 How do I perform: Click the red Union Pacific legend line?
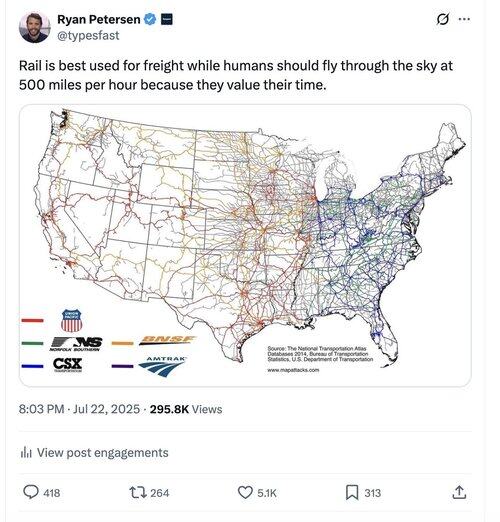pos(32,320)
